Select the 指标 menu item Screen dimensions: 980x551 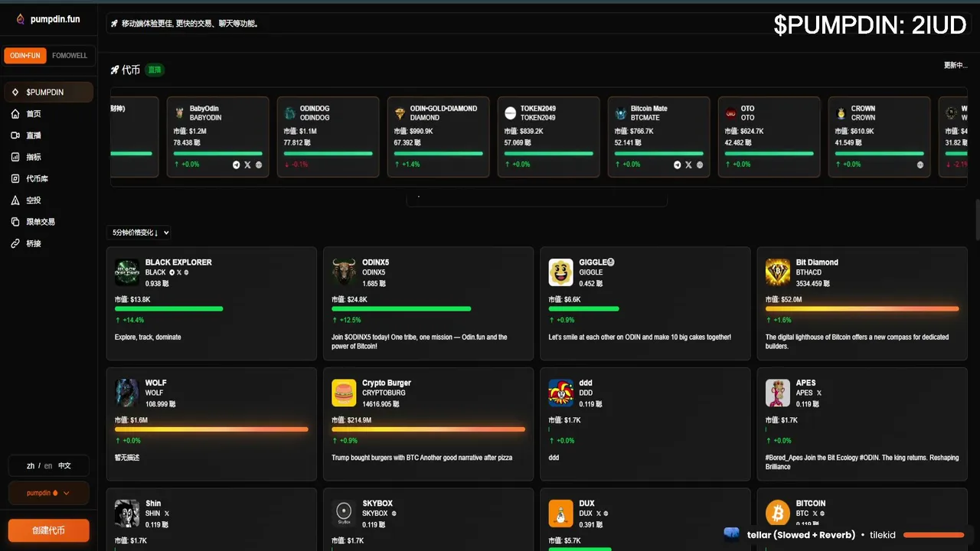48,157
